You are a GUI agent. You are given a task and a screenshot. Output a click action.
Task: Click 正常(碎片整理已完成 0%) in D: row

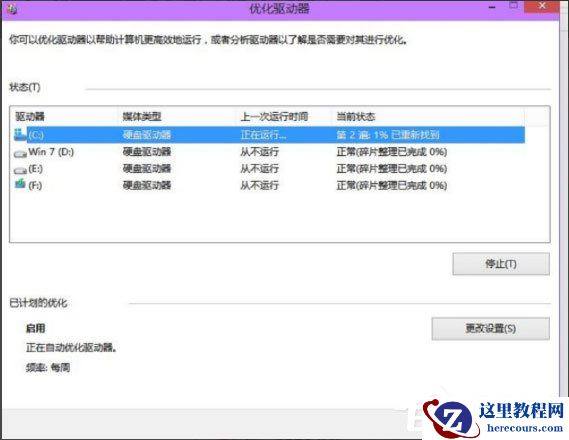[x=392, y=152]
